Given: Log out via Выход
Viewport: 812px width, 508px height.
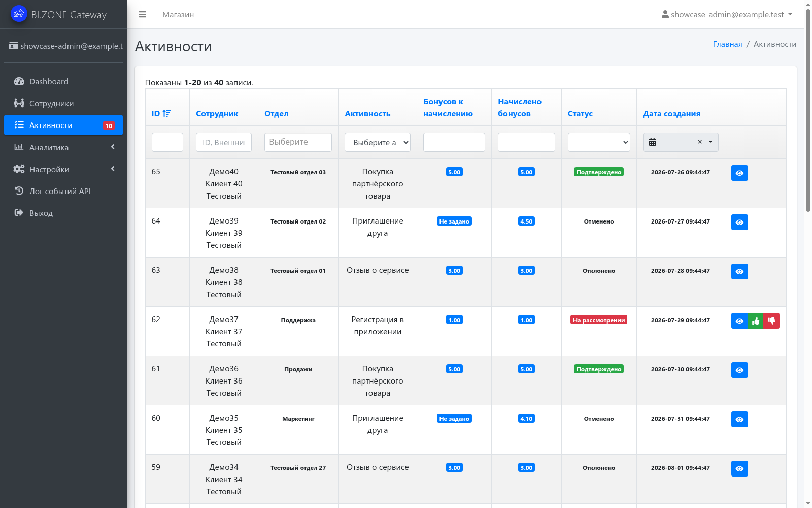Looking at the screenshot, I should pyautogui.click(x=63, y=213).
